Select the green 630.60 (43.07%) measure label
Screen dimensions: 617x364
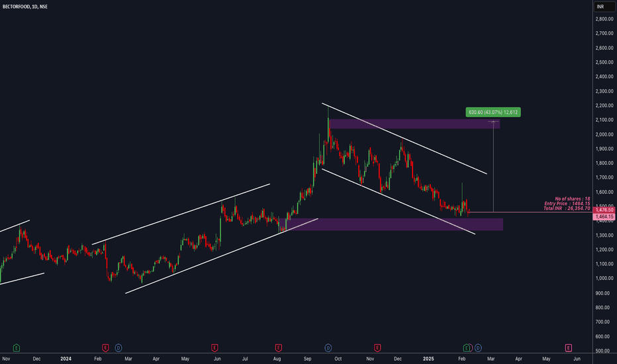tap(493, 112)
